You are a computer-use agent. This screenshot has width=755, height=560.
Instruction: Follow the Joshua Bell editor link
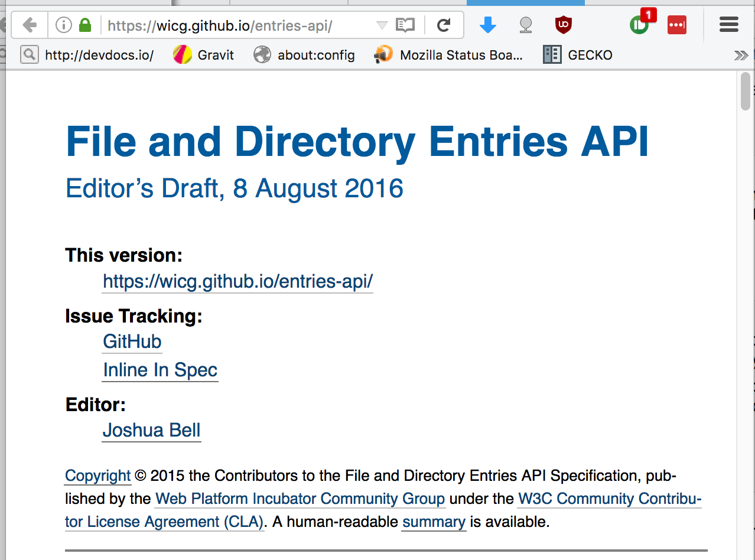(x=152, y=430)
